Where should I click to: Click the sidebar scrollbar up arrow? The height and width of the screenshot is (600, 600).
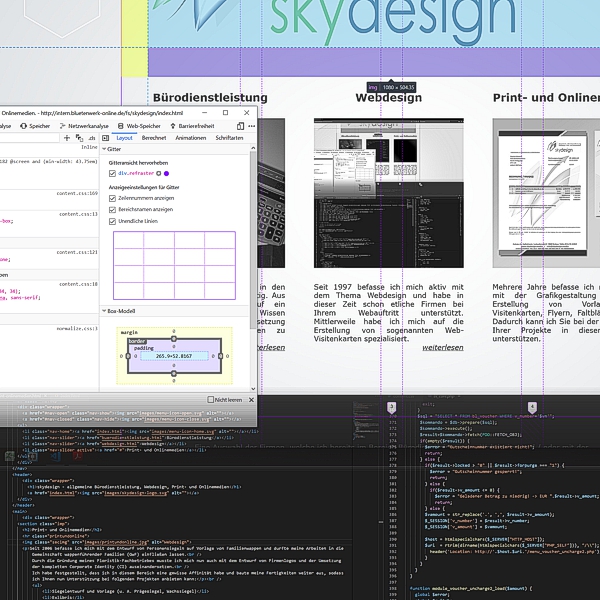(253, 148)
